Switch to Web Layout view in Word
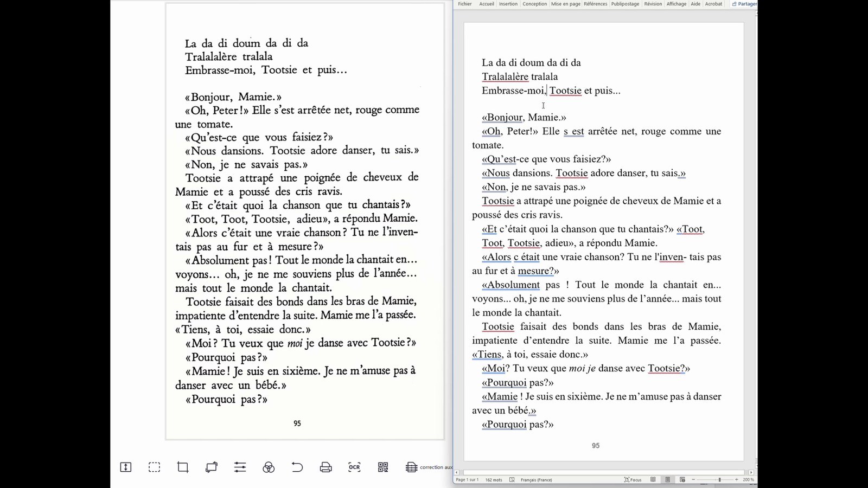The image size is (868, 488). [682, 480]
